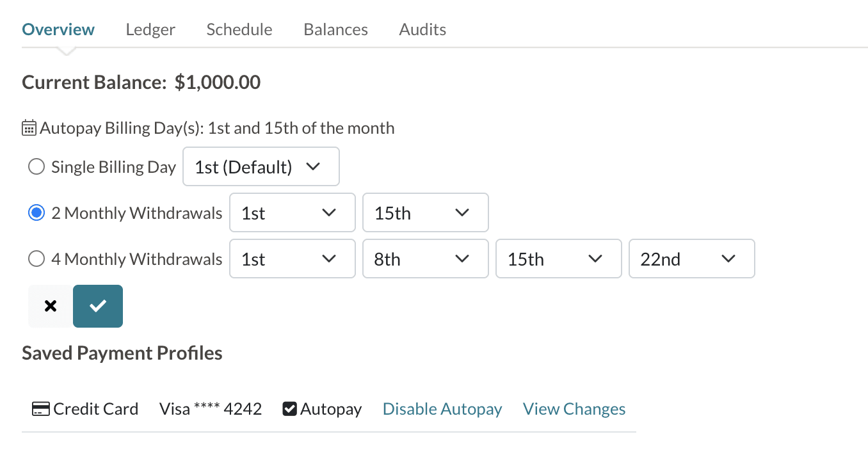Screen dimensions: 868x471
Task: Open first dropdown of 2 Monthly Withdrawals
Action: pos(292,213)
